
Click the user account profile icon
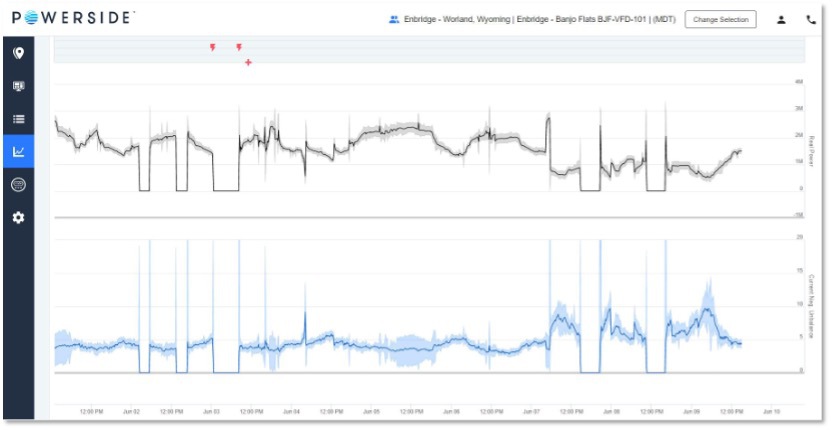click(x=781, y=20)
